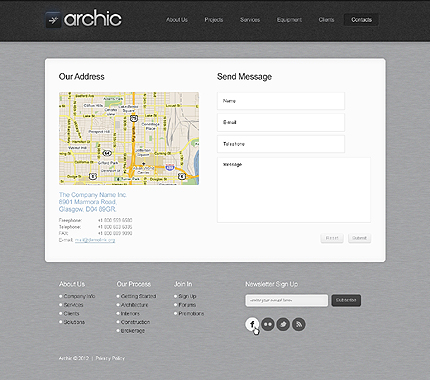
Task: Click the FAX number text
Action: coord(115,233)
